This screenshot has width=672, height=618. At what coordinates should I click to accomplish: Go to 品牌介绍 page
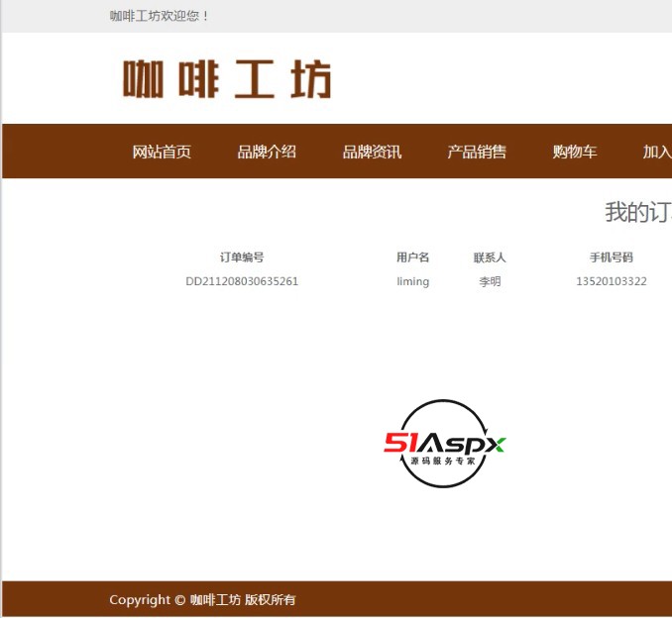coord(267,152)
